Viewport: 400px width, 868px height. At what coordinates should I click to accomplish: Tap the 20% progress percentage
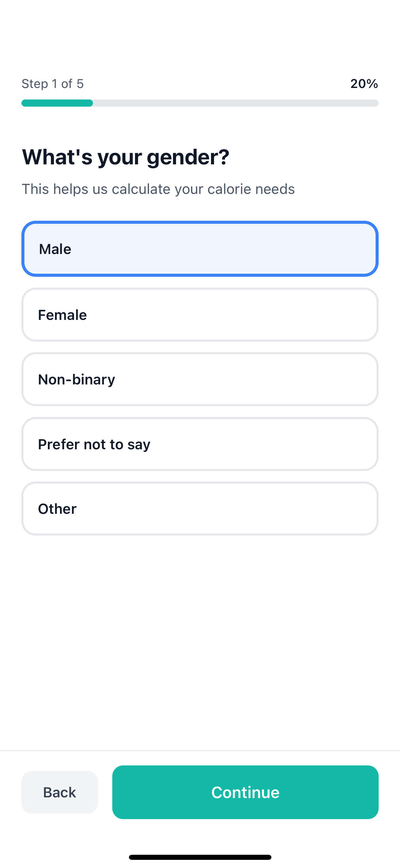tap(364, 84)
